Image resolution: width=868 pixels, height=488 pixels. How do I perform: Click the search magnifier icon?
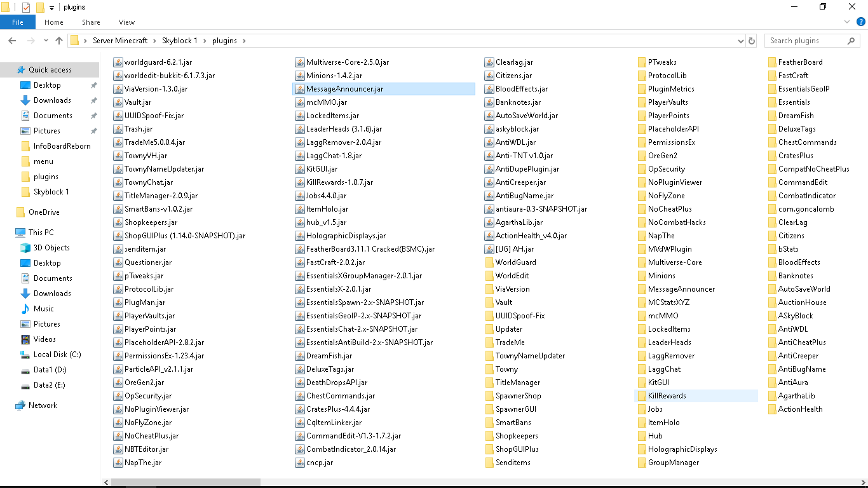(851, 41)
